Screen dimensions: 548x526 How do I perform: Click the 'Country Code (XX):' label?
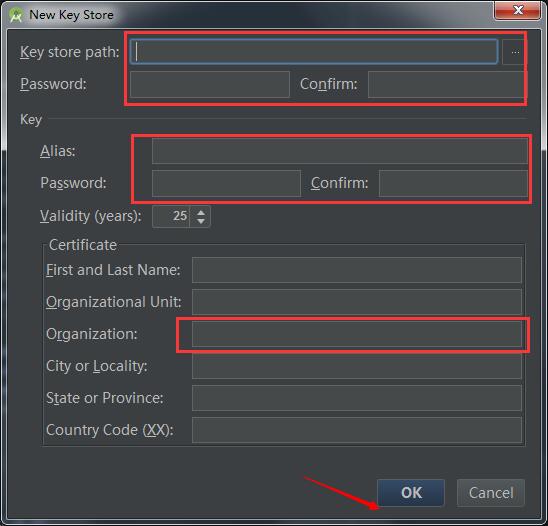110,430
